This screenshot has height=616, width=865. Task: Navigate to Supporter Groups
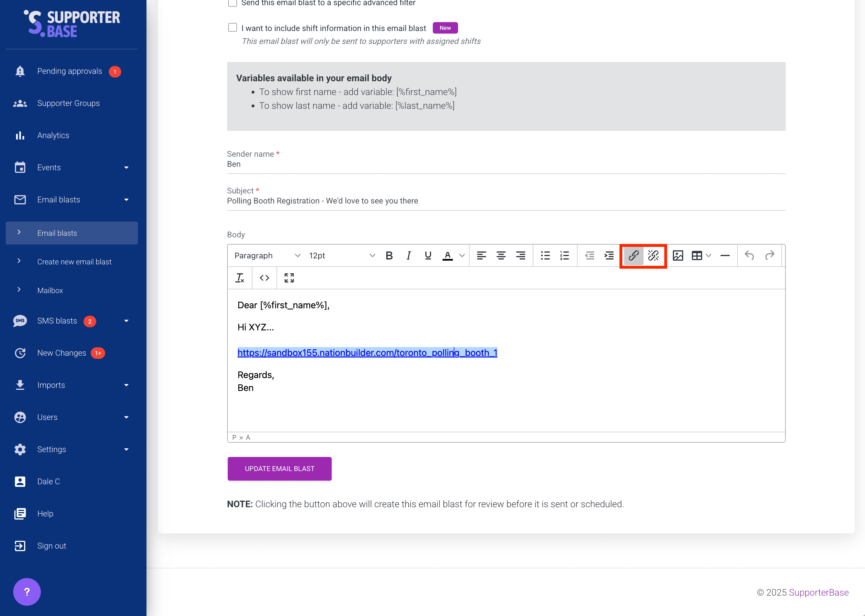pyautogui.click(x=69, y=103)
